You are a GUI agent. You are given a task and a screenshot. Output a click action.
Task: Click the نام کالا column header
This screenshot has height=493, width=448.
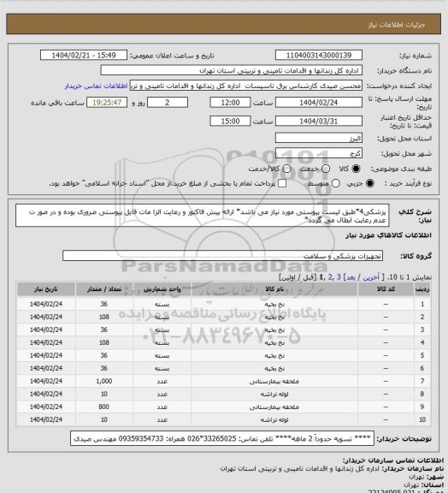274,289
